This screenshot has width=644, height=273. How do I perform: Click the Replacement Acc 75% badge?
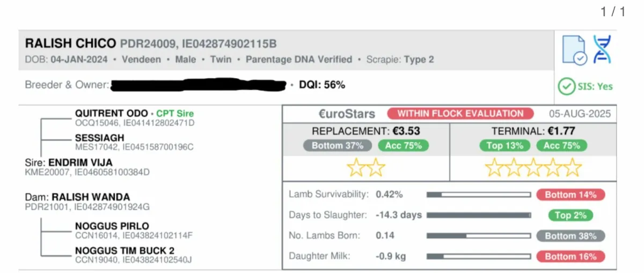[x=404, y=145]
